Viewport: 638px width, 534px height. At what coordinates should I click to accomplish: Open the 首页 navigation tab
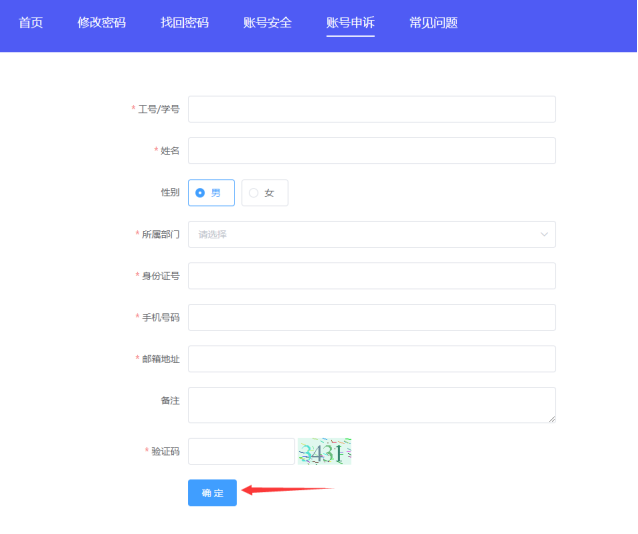[x=31, y=22]
